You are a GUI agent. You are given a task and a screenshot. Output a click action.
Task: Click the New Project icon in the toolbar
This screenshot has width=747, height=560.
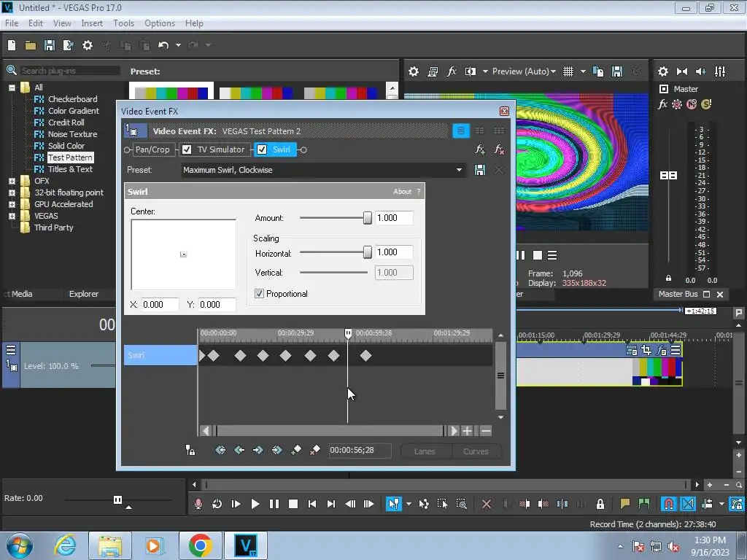[x=12, y=45]
